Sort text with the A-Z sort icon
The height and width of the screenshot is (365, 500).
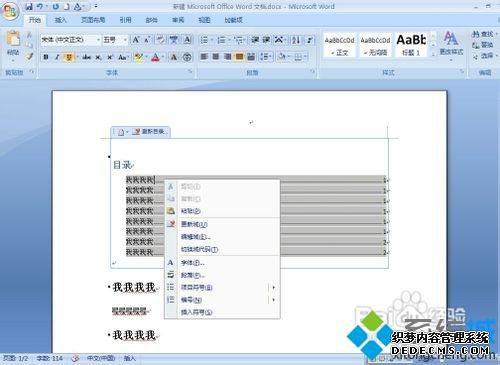296,40
